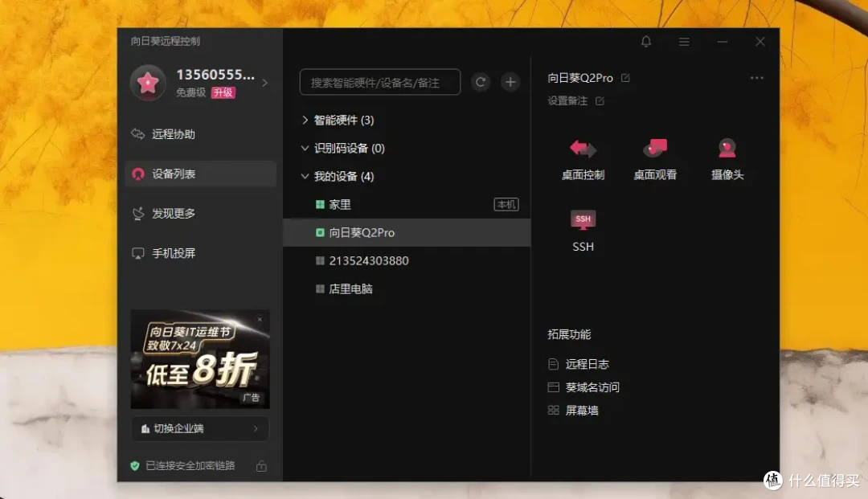Open the 向日葵IT运维节 8折 ad banner

pyautogui.click(x=200, y=359)
